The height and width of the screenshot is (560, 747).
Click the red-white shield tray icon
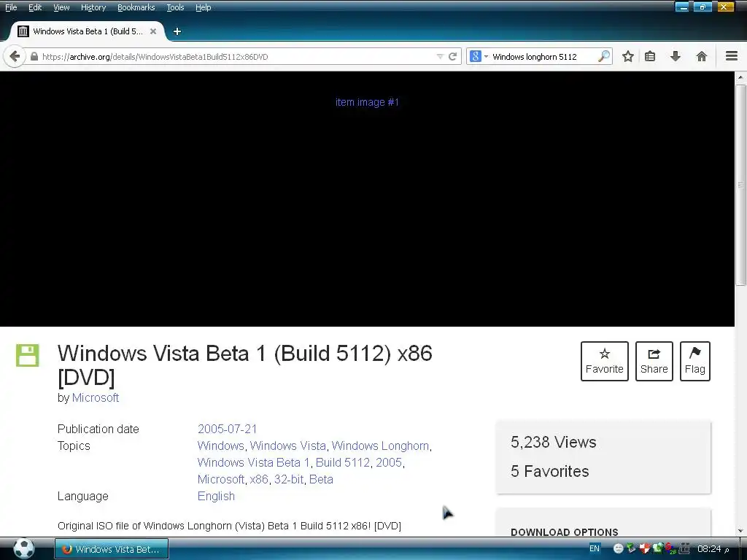click(x=645, y=548)
